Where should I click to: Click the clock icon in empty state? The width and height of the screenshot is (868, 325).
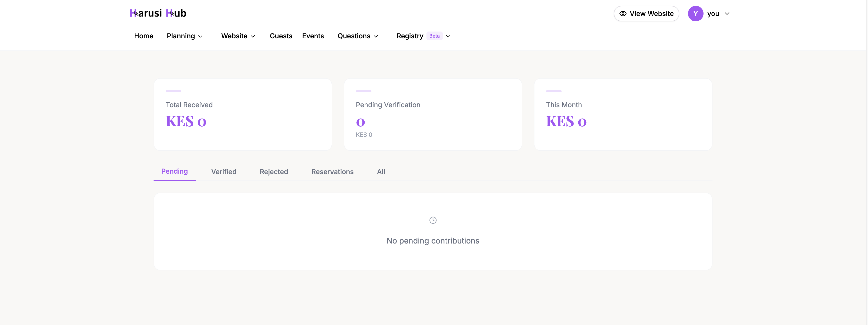point(433,220)
